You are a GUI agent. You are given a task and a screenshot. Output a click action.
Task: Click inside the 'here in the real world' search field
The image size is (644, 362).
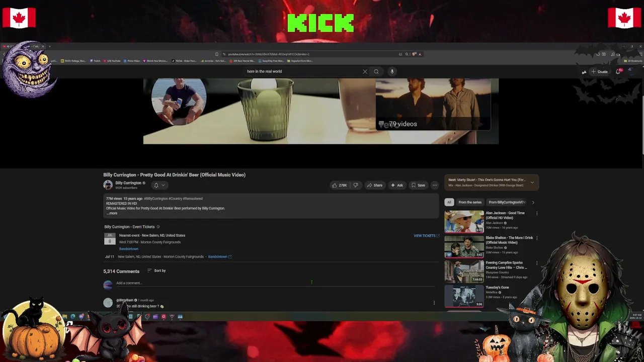point(302,71)
